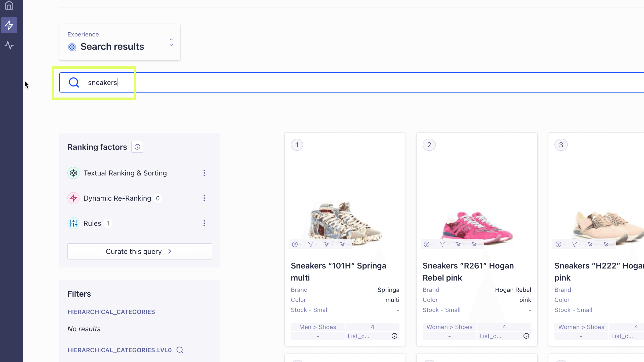The height and width of the screenshot is (362, 644).
Task: Click position badge 3 on third card
Action: pos(561,145)
